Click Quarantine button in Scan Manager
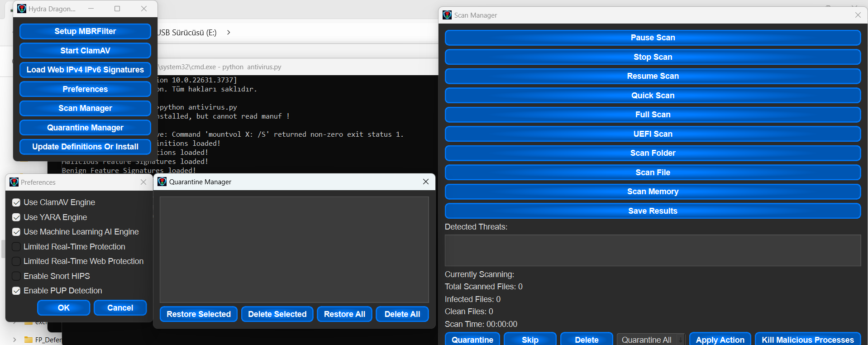 (x=472, y=340)
